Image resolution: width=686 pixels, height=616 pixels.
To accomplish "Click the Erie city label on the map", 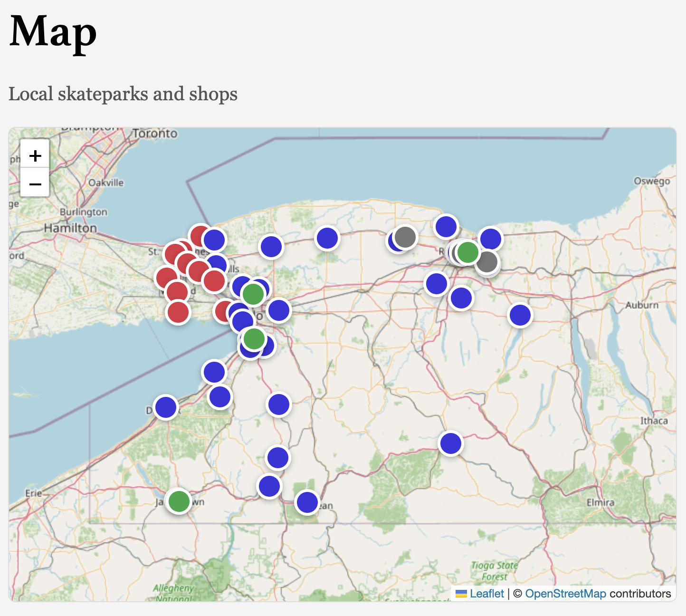I will click(x=34, y=493).
